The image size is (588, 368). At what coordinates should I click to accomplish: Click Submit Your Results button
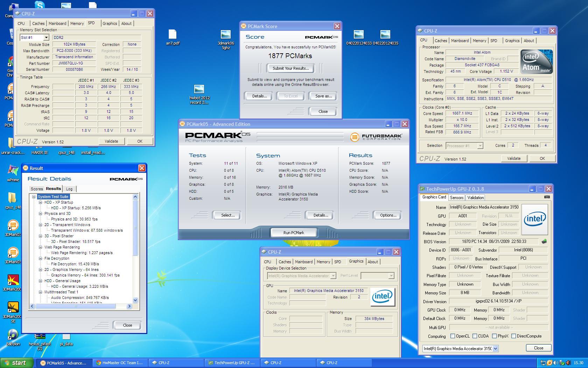coord(290,68)
